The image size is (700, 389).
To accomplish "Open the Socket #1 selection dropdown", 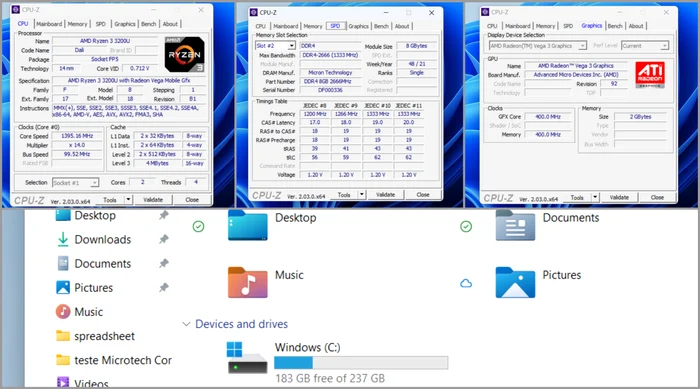I will (x=94, y=183).
